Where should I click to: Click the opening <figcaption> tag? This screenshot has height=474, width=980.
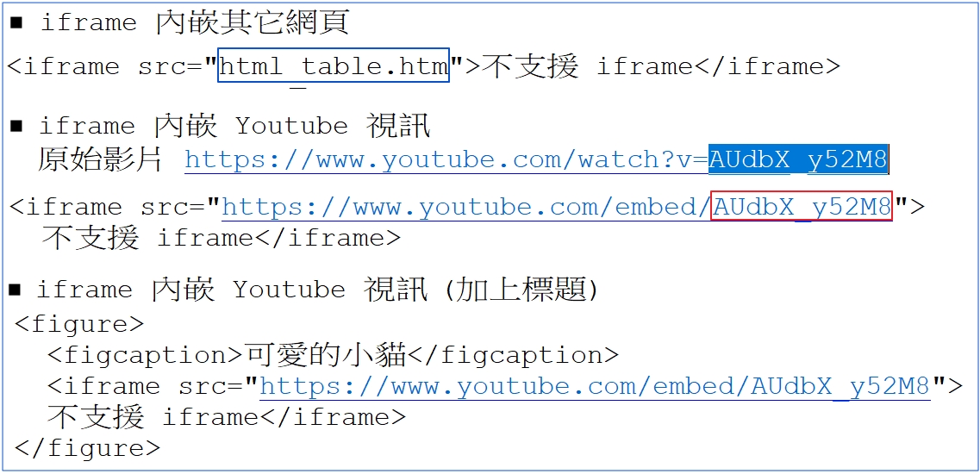pyautogui.click(x=145, y=355)
